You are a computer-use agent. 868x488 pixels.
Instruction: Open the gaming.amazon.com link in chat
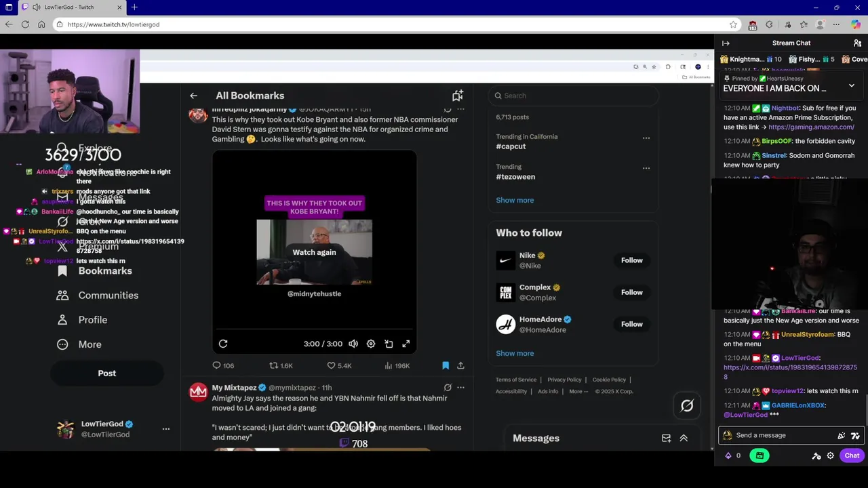[811, 127]
